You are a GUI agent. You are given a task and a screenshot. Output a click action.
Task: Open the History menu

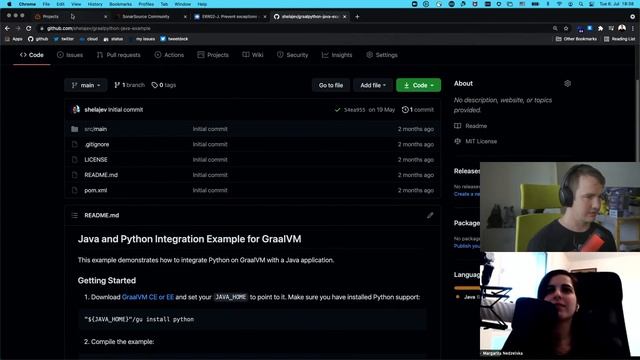tap(95, 4)
